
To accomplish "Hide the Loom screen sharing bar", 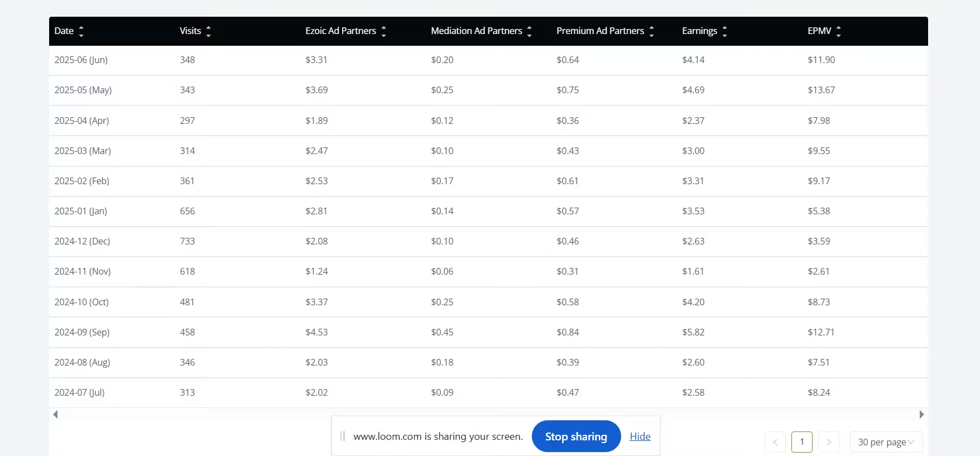I will 640,436.
